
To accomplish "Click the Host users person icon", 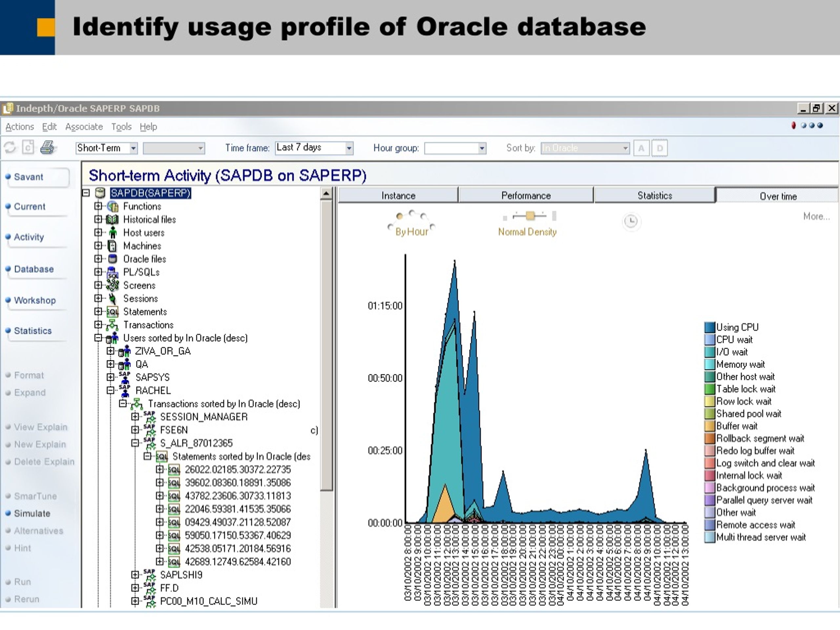I will tap(113, 232).
